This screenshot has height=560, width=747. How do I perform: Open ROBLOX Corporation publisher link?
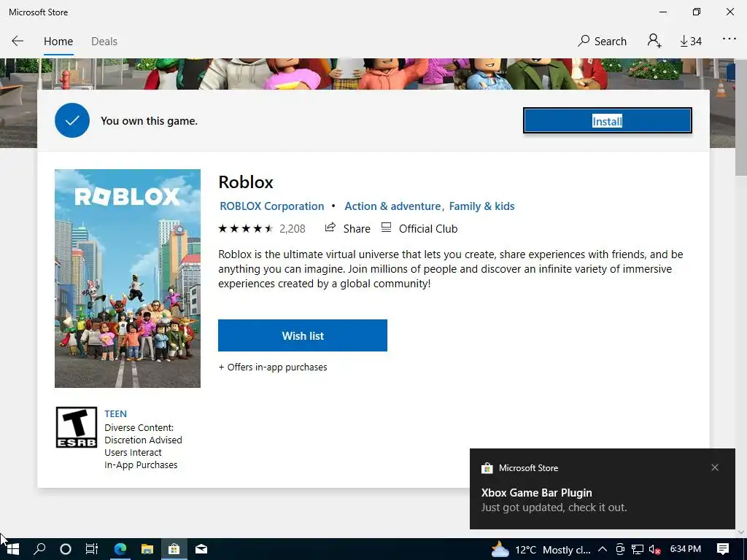[271, 206]
